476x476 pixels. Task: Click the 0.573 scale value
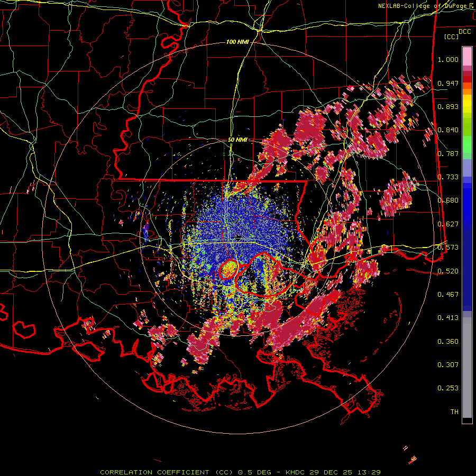(448, 248)
